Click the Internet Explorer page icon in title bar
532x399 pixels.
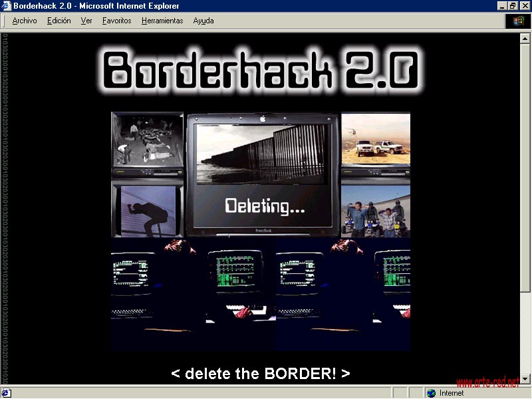point(6,6)
